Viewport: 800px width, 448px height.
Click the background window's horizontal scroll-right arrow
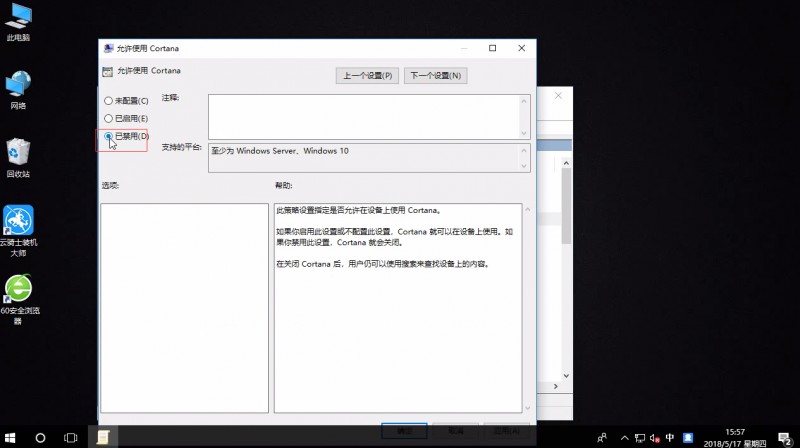point(556,386)
